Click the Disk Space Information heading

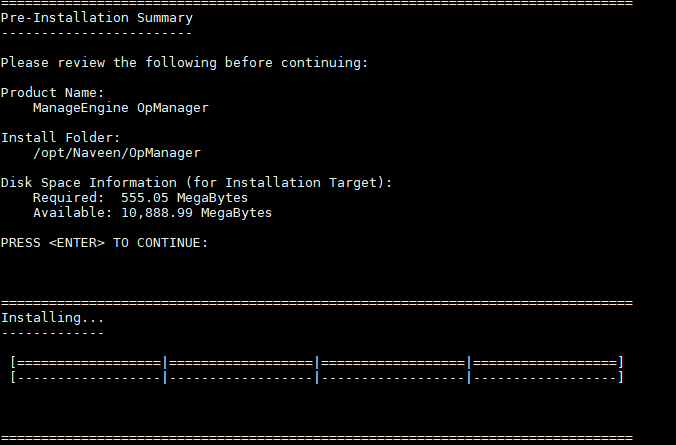pyautogui.click(x=196, y=183)
